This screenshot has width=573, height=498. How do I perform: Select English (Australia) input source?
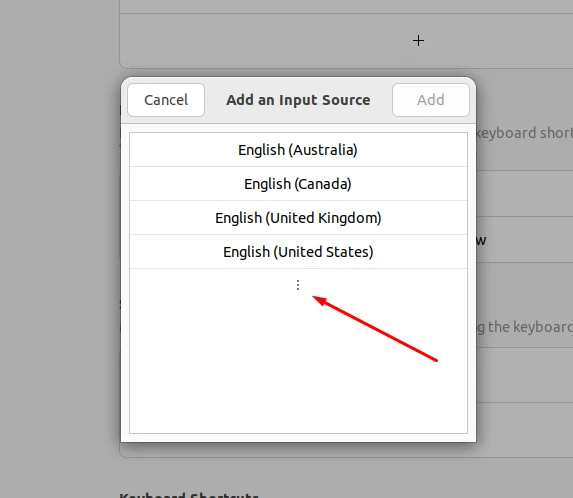tap(298, 150)
